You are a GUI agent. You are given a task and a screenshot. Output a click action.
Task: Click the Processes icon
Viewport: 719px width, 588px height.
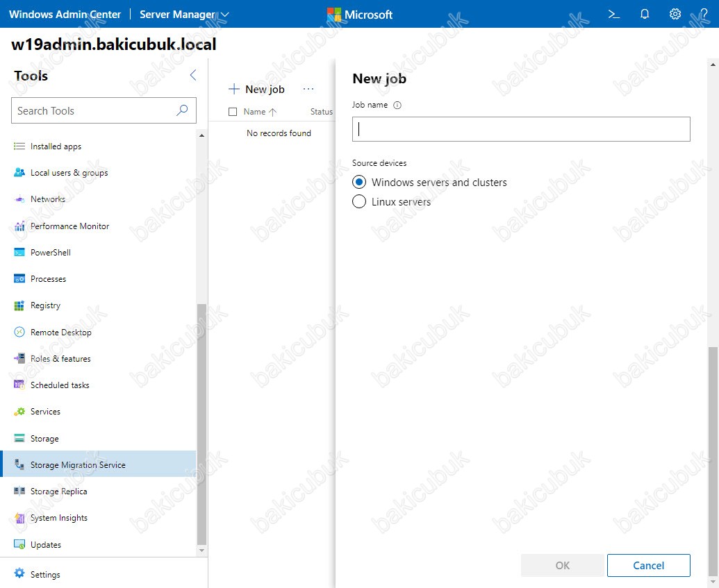(19, 278)
